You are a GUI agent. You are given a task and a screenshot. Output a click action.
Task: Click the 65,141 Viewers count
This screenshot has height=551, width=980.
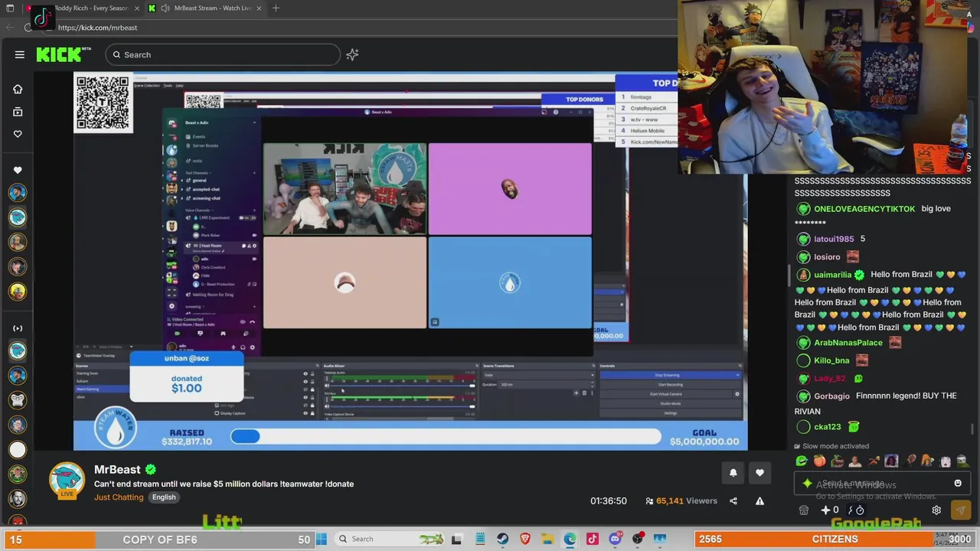681,501
